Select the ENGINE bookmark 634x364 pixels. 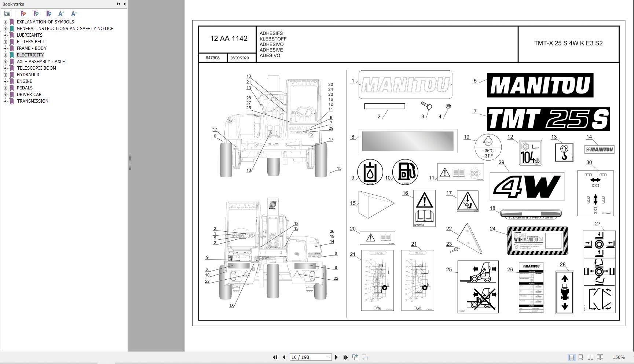[x=25, y=81]
